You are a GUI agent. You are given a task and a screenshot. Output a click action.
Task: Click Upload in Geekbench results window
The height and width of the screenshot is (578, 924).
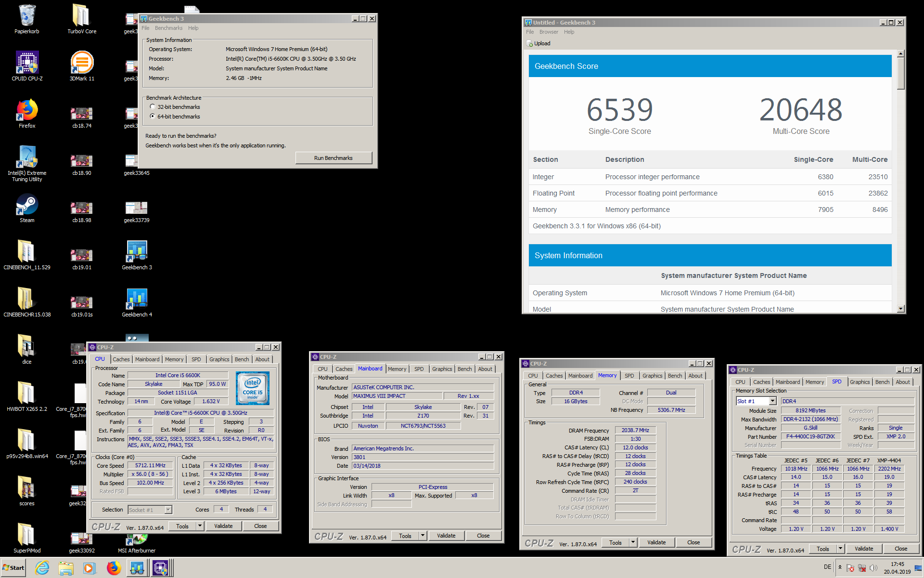(539, 43)
